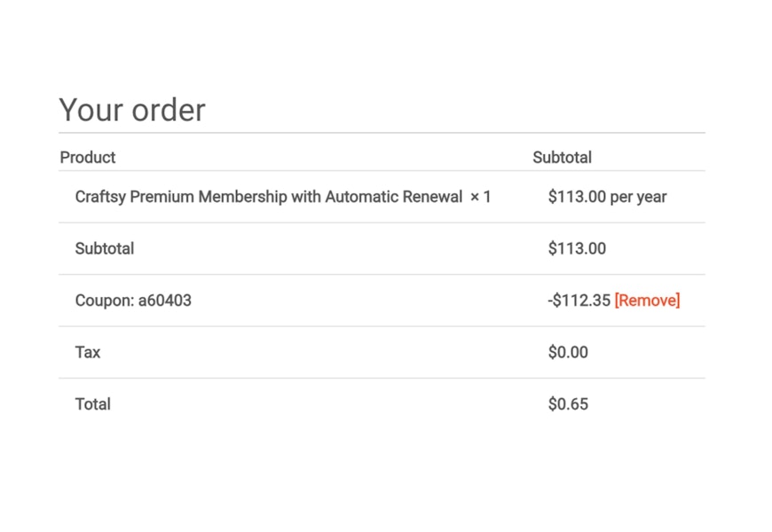Click the -$112.35 coupon discount amount
Viewport: 772px width, 532px height.
click(579, 301)
